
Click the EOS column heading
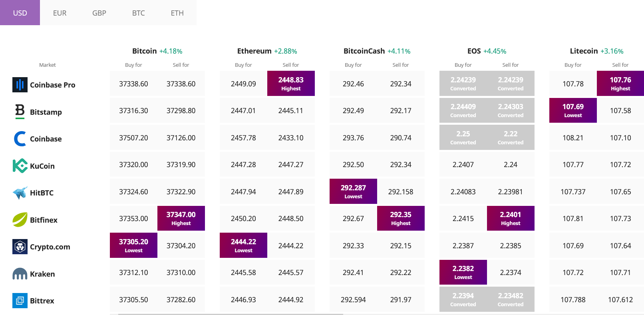tap(474, 51)
